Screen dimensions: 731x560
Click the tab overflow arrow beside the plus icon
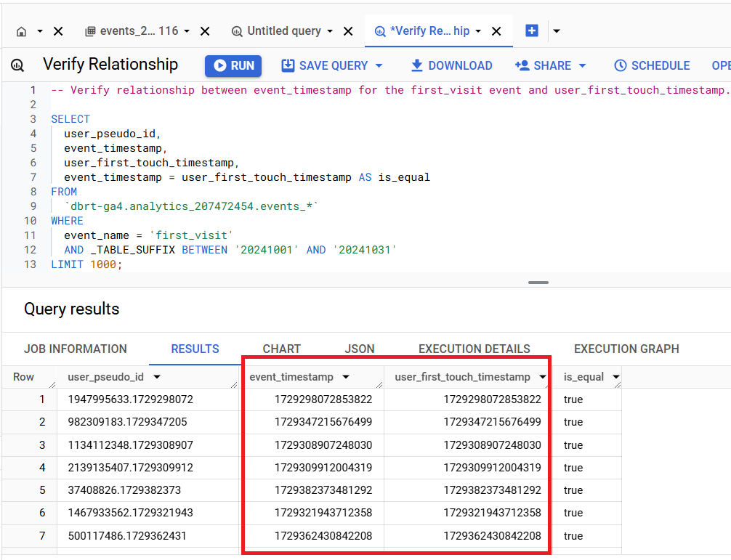click(x=556, y=31)
